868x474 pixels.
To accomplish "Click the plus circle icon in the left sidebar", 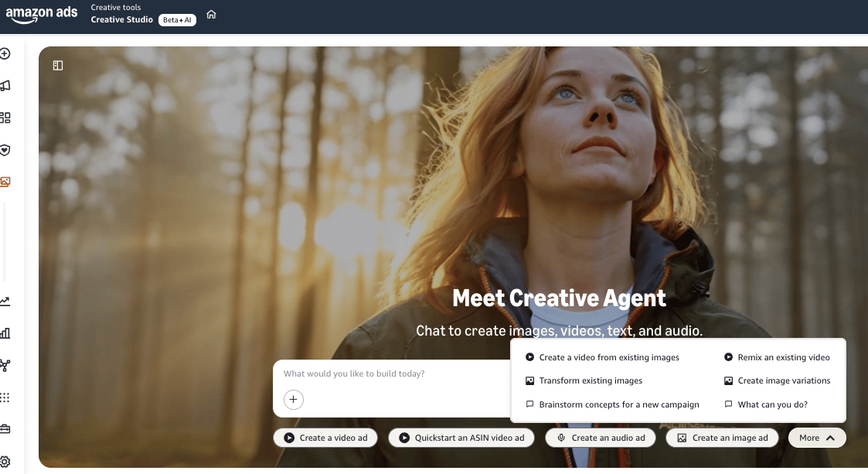I will (5, 53).
